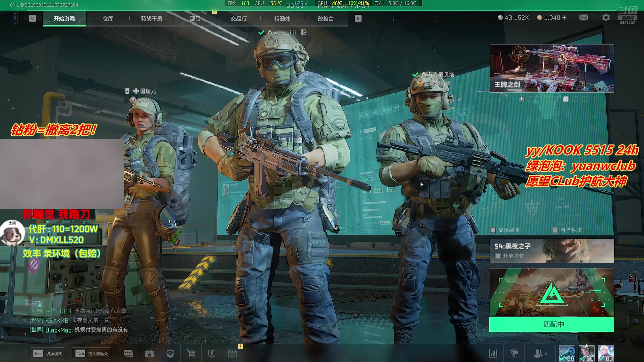The width and height of the screenshot is (644, 362).
Task: Switch to the 仓库 tab
Action: click(x=108, y=19)
